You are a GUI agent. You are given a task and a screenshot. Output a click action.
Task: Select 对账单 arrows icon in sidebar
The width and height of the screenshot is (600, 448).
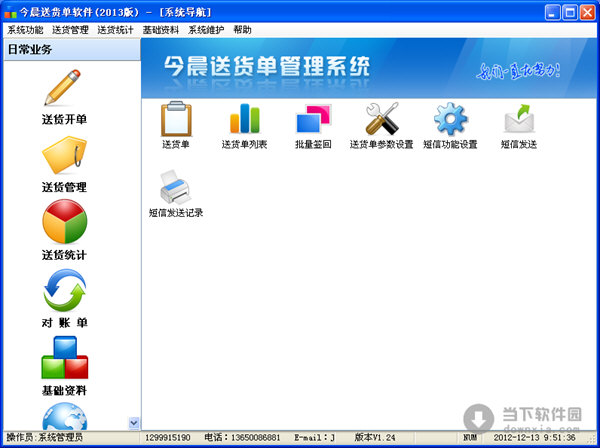click(64, 293)
